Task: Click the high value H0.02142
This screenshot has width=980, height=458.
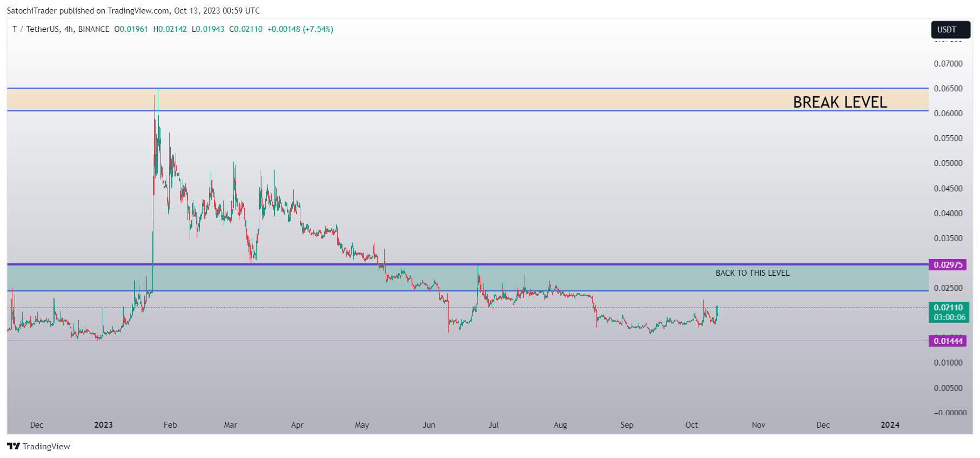Action: point(170,29)
